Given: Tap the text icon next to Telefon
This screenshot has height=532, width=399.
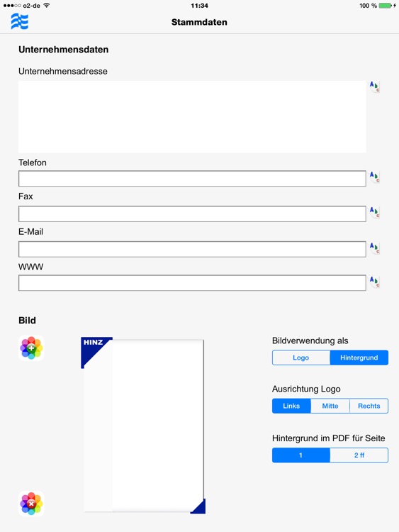Looking at the screenshot, I should (x=374, y=177).
